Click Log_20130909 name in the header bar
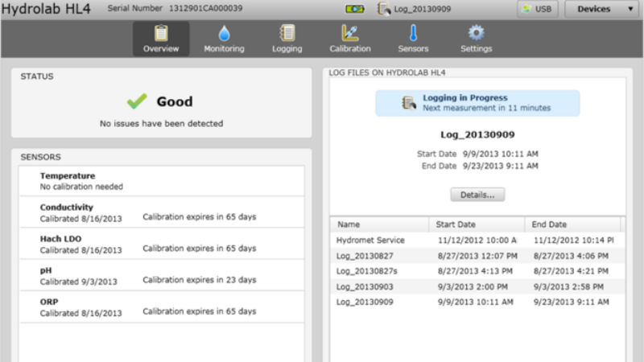 pyautogui.click(x=422, y=9)
